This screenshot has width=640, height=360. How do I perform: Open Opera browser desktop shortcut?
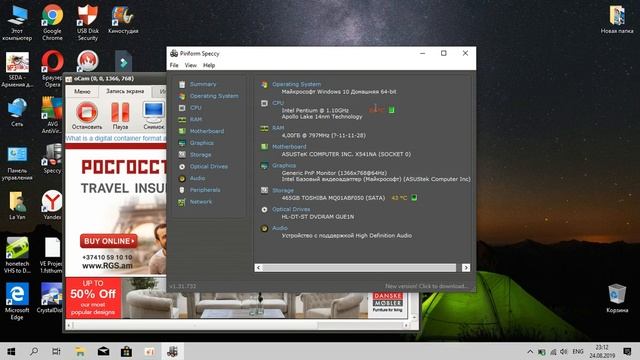coord(52,69)
